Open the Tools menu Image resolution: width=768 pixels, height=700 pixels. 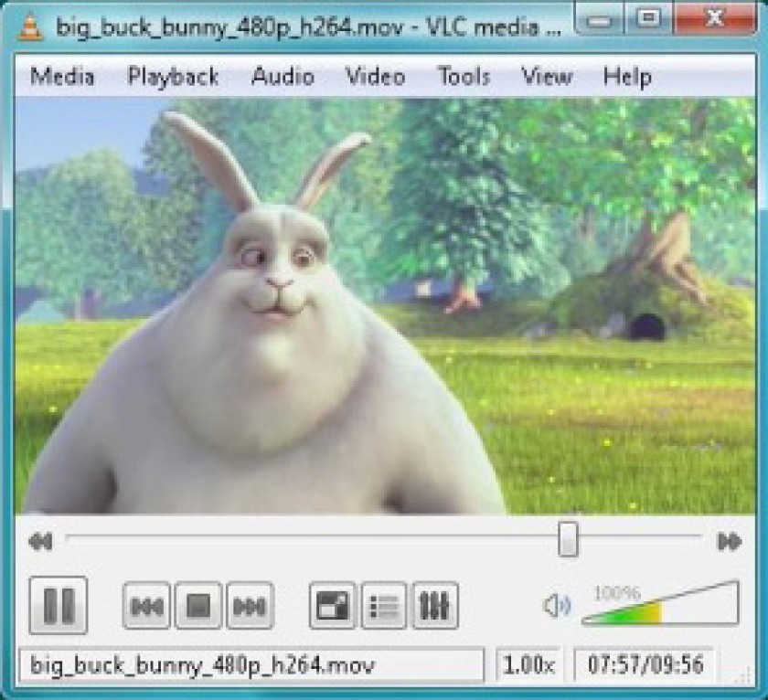[x=464, y=77]
